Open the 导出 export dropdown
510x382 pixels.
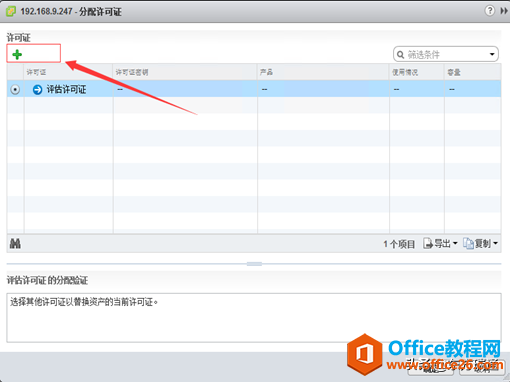click(440, 244)
